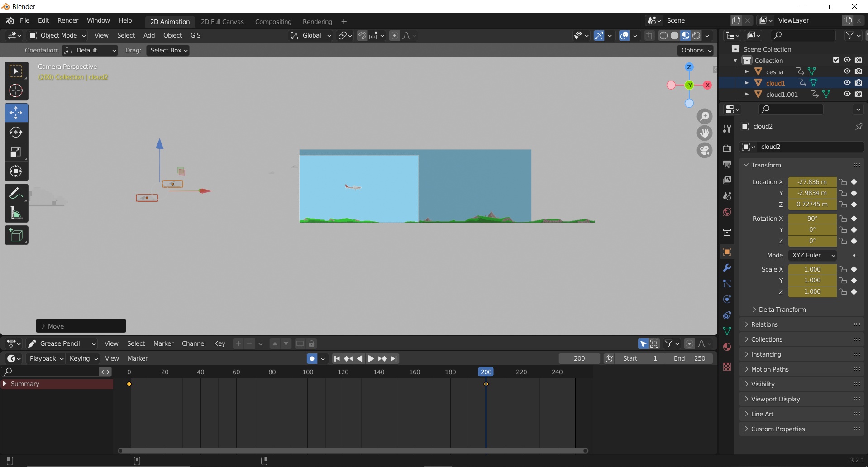Open the Material properties tab
868x467 pixels.
tap(727, 347)
